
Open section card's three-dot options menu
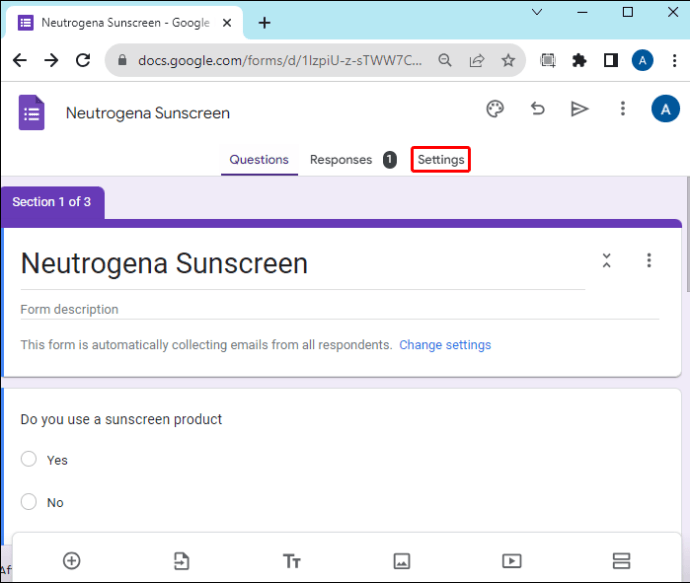(x=649, y=260)
